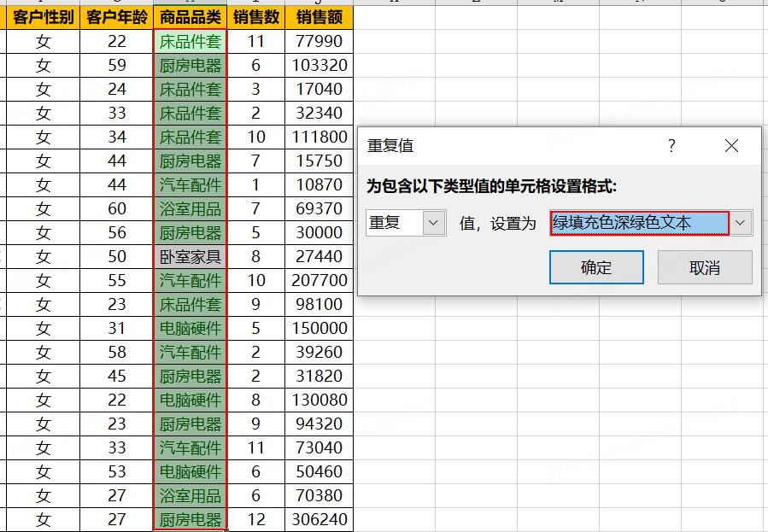Click the cell with value 15750
Viewport: 768px width, 532px height.
(x=319, y=161)
